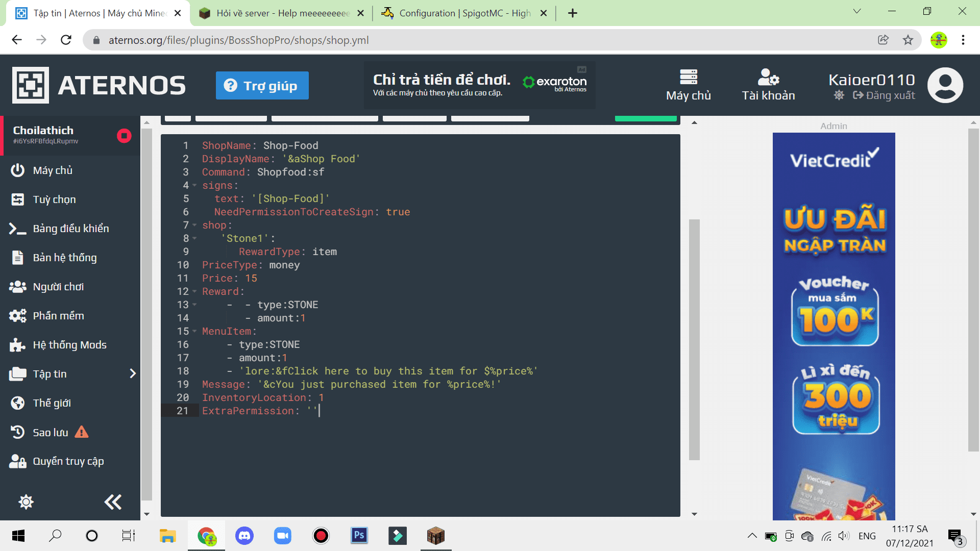Open settings gear in sidebar bottom
Screen dimensions: 980x551
[26, 502]
